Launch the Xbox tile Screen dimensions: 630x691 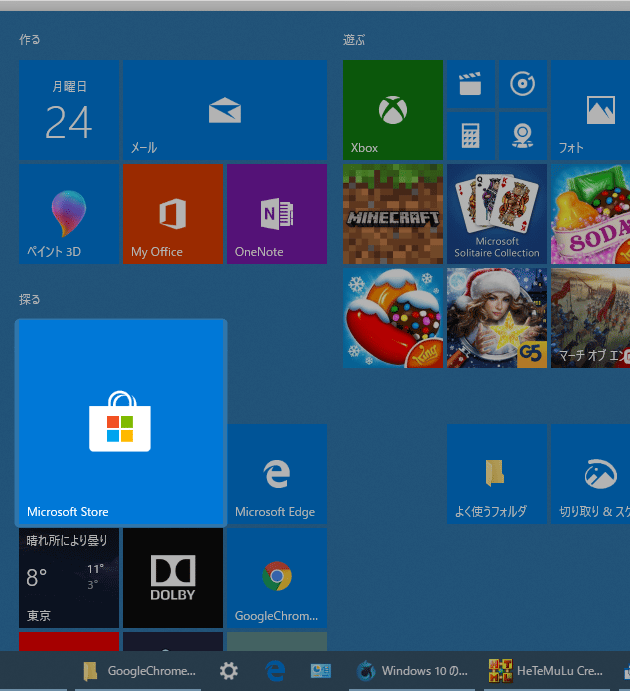393,110
